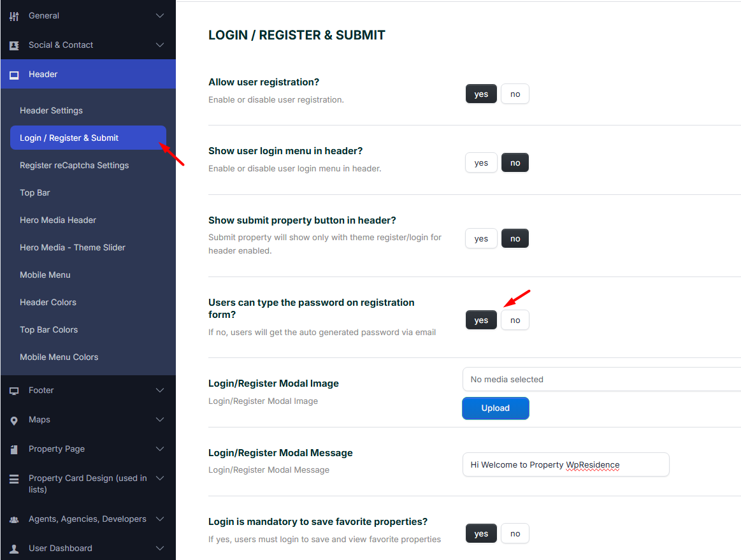Click the Social & Contact card icon
The width and height of the screenshot is (741, 560).
coord(14,45)
